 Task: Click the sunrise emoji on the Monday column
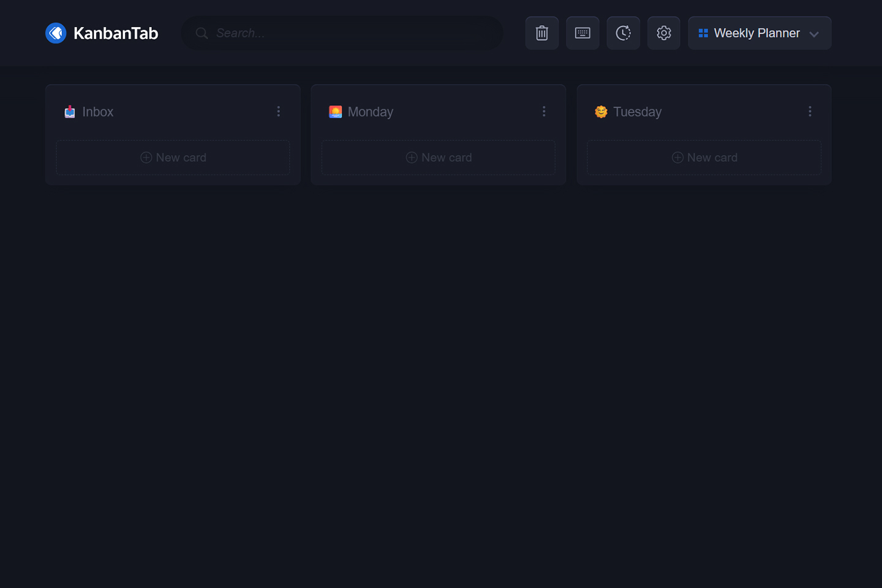pos(335,111)
